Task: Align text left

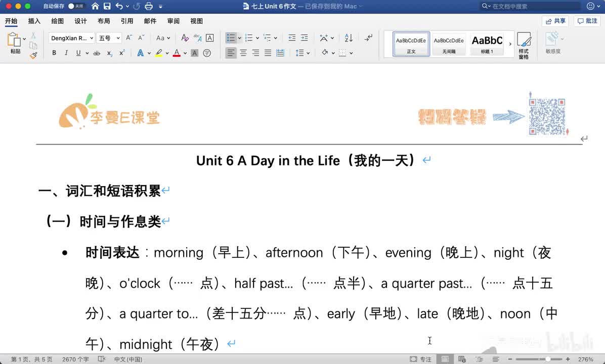Action: click(231, 53)
